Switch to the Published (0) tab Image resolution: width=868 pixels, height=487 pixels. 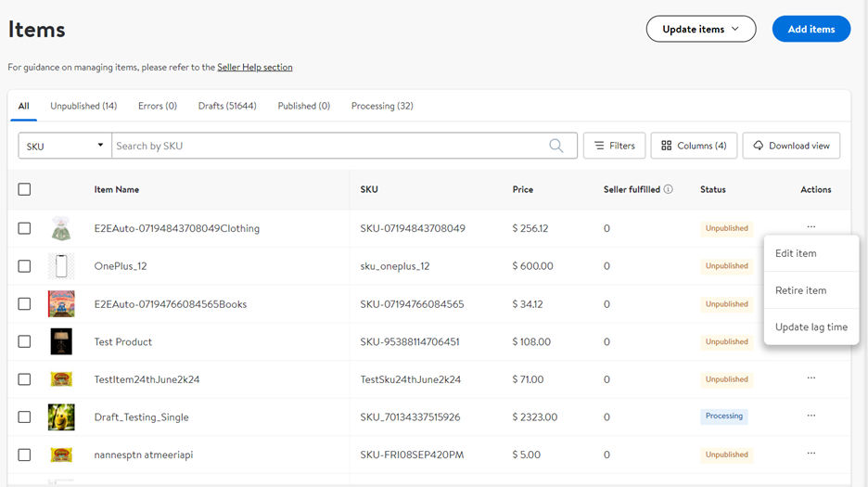(x=304, y=106)
